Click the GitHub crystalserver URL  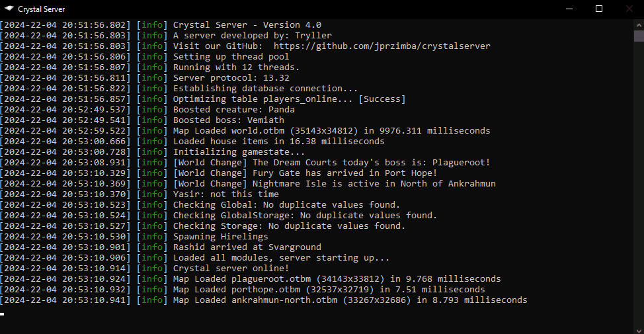pyautogui.click(x=382, y=46)
